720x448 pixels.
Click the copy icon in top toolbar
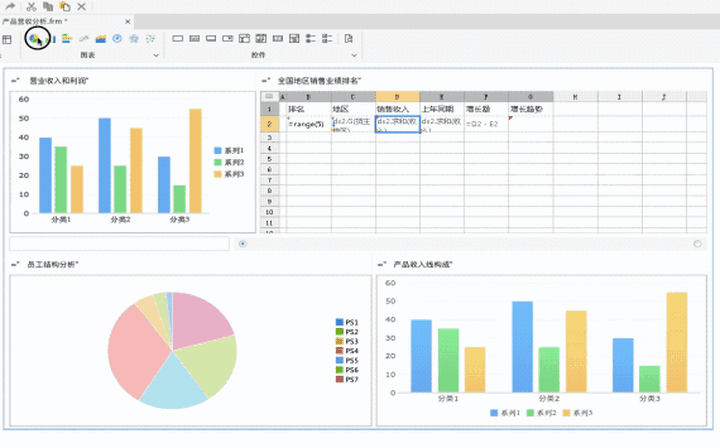(x=47, y=6)
